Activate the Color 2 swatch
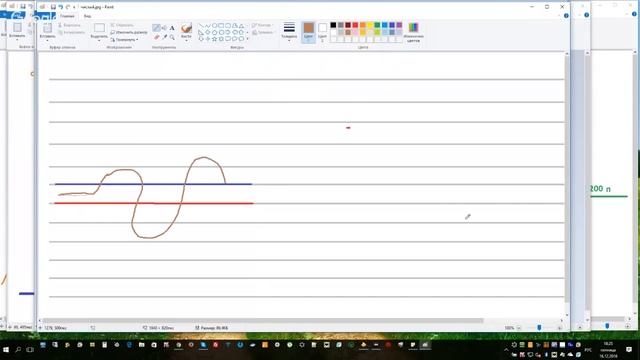Viewport: 640px width, 360px height. (x=322, y=32)
